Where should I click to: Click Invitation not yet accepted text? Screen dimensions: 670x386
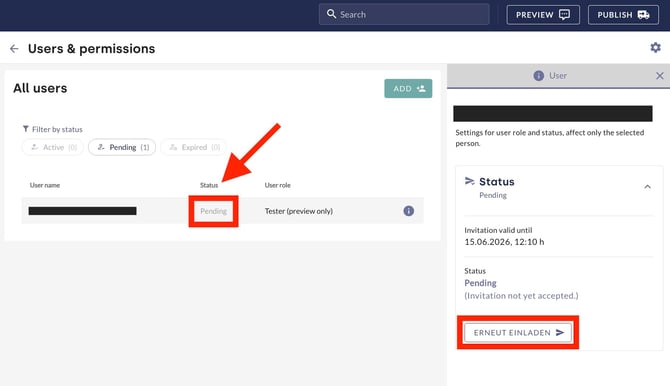[521, 296]
